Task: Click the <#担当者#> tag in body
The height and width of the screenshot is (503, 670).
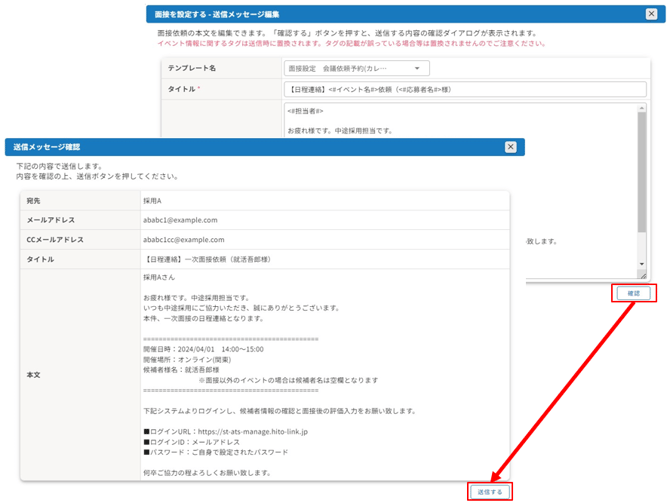Action: (x=306, y=111)
